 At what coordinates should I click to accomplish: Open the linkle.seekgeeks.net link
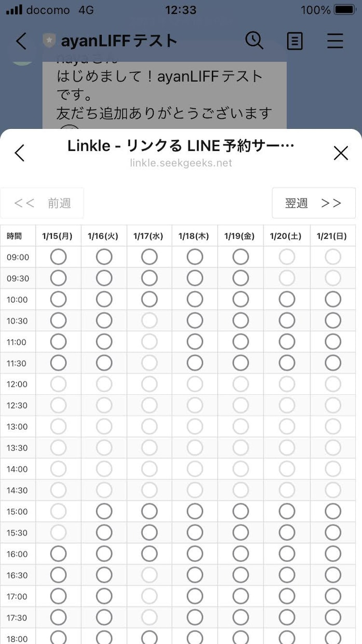[181, 164]
